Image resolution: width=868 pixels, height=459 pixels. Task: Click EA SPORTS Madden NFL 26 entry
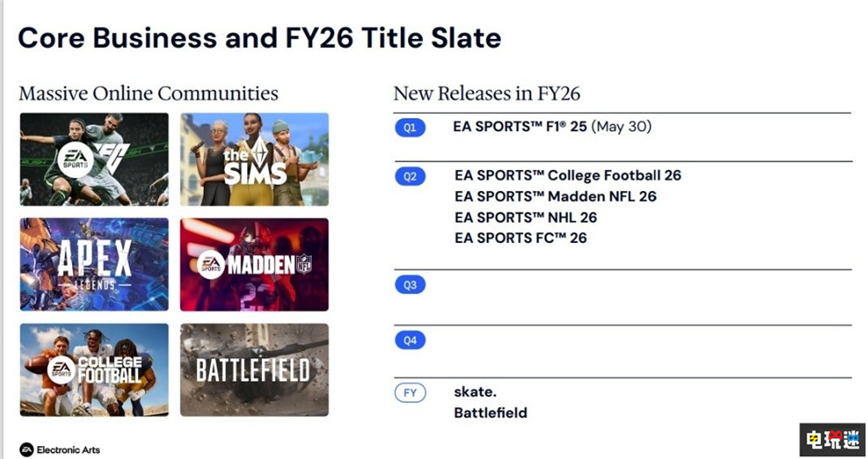pyautogui.click(x=556, y=196)
